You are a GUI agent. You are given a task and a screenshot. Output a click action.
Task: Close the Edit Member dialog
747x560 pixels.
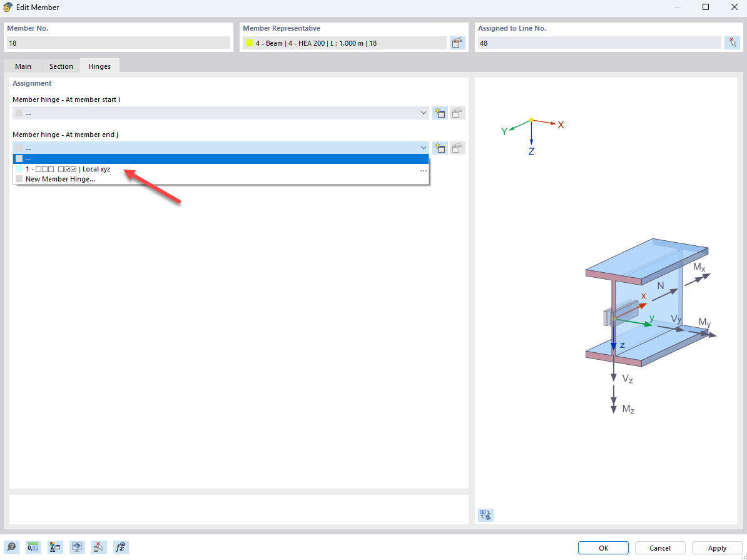[x=734, y=7]
